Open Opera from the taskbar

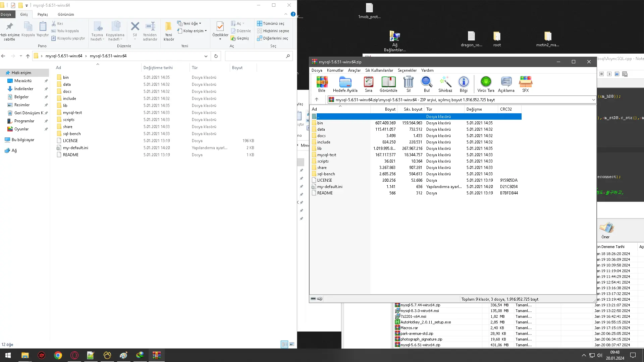click(74, 355)
